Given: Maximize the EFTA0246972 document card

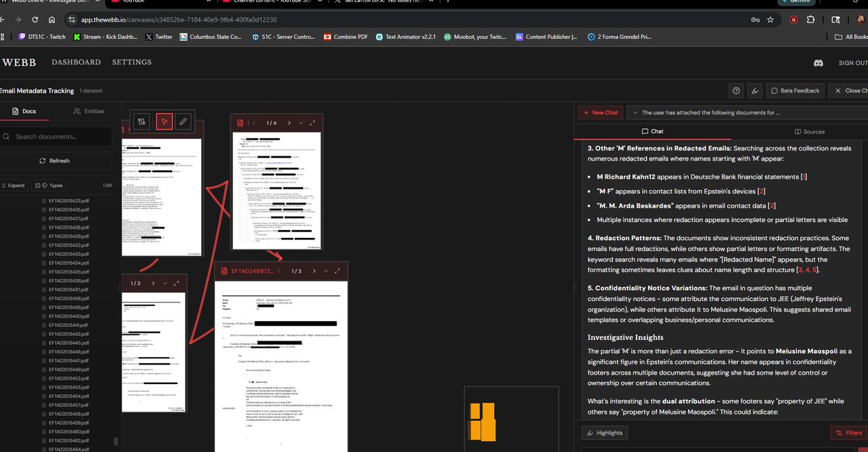Looking at the screenshot, I should click(339, 271).
